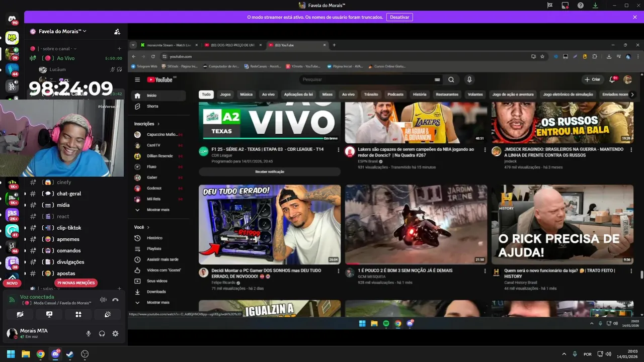Click the Discord help icon in title bar

[x=581, y=5]
